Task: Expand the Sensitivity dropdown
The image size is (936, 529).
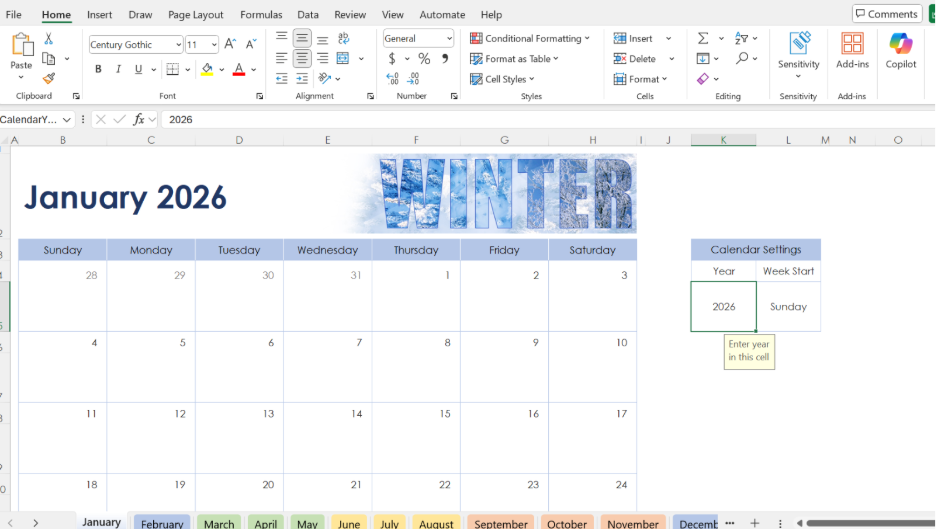Action: pyautogui.click(x=798, y=76)
